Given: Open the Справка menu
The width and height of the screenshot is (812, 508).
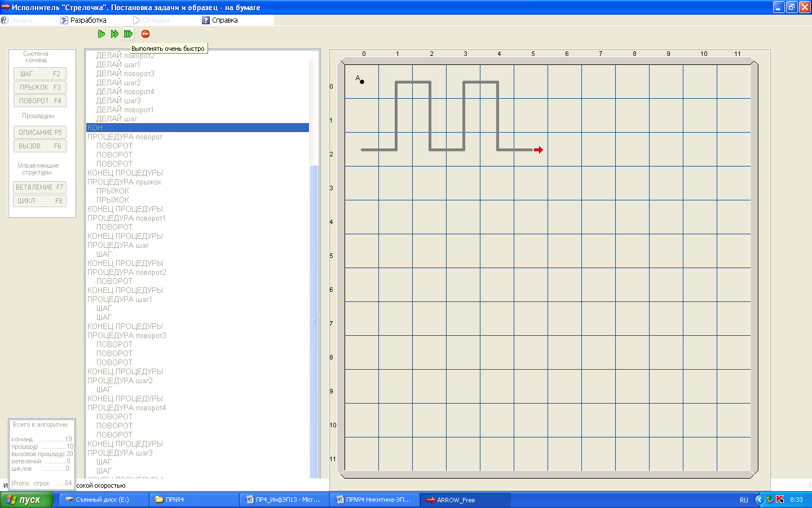Looking at the screenshot, I should [x=220, y=20].
